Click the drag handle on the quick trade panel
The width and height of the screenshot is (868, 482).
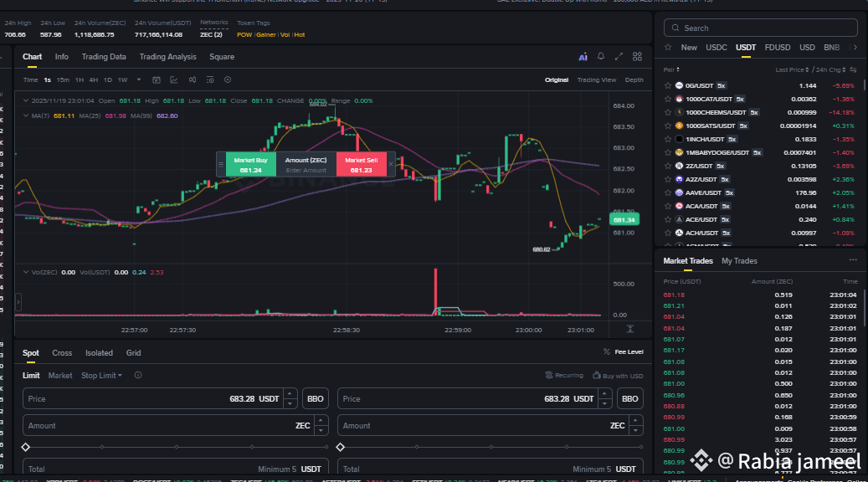pyautogui.click(x=221, y=164)
